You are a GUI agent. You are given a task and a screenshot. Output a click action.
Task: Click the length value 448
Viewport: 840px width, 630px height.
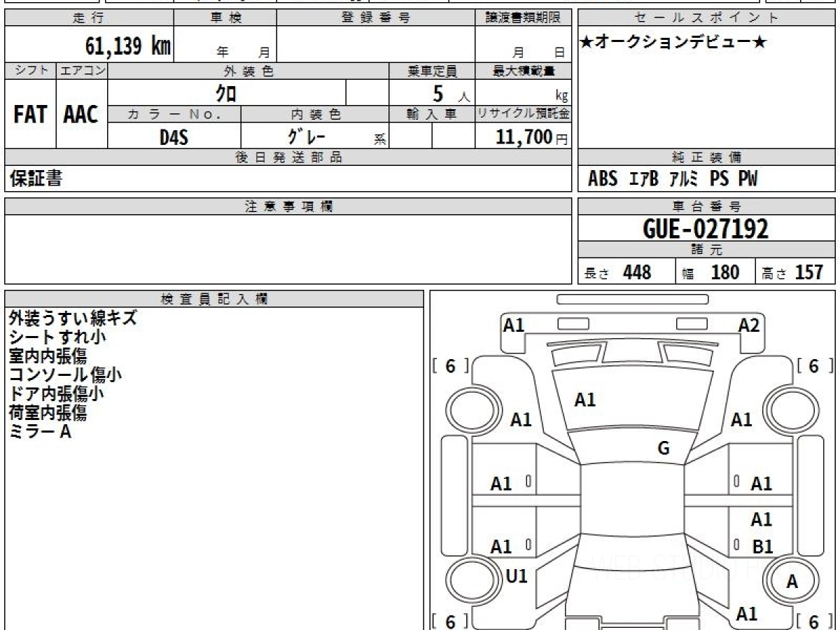(636, 272)
